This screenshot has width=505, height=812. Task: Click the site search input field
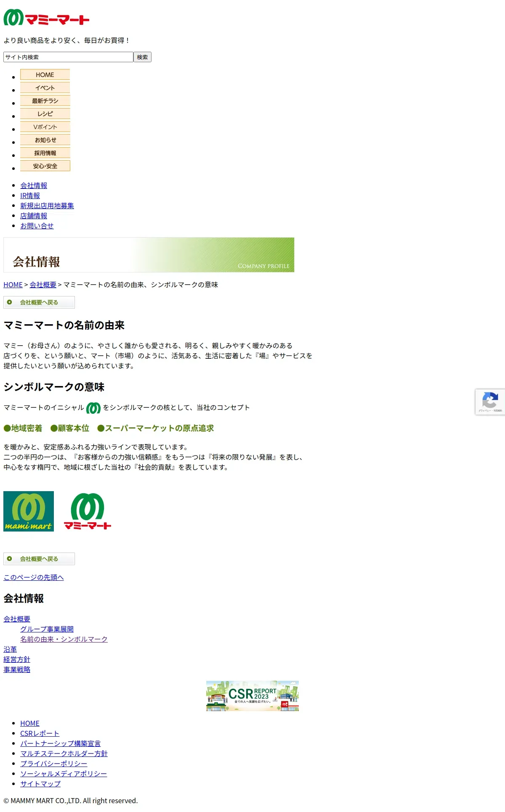68,57
